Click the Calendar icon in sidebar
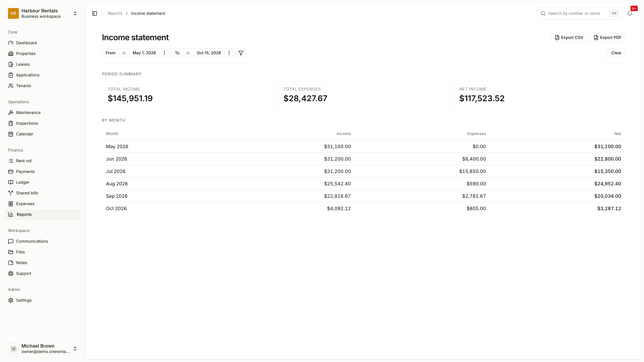Viewport: 644px width, 362px height. [11, 134]
